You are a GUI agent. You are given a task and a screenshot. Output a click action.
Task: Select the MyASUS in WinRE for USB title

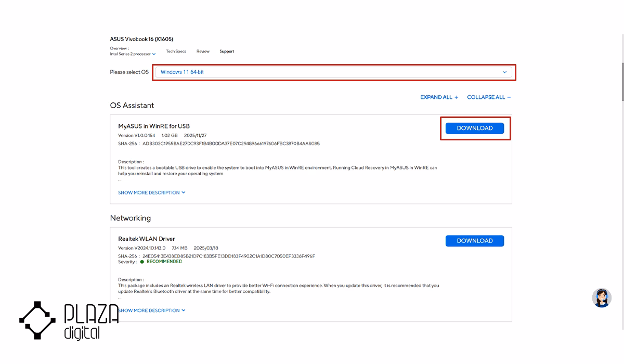154,126
